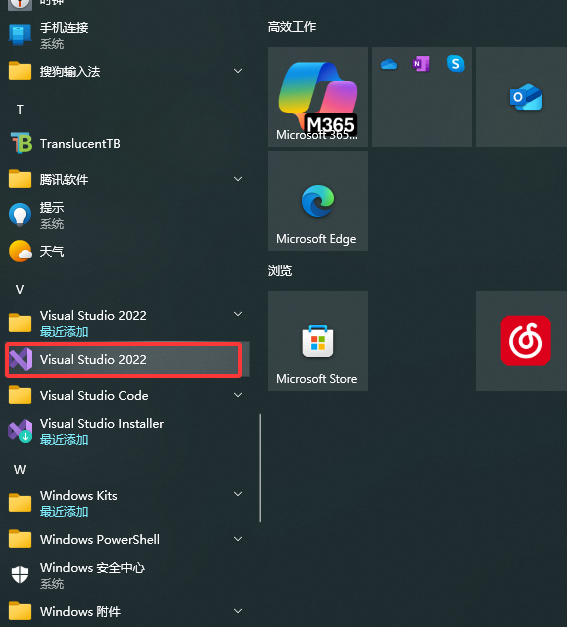Collapse the Visual Studio 2022 folder chevron

238,314
